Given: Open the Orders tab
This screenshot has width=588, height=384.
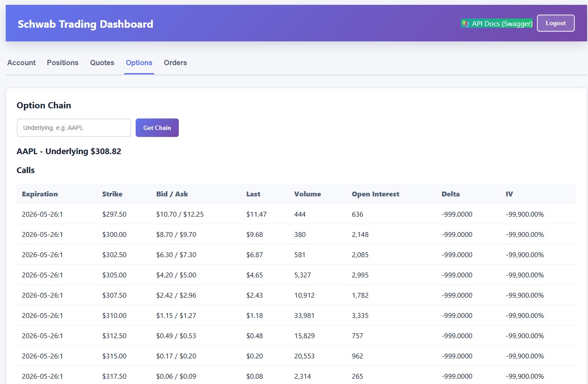Looking at the screenshot, I should [175, 63].
